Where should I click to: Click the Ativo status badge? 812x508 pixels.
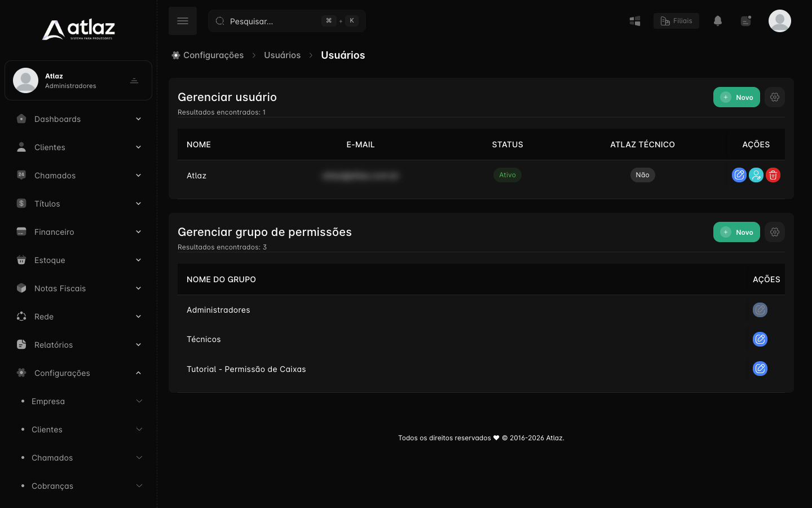click(x=507, y=175)
